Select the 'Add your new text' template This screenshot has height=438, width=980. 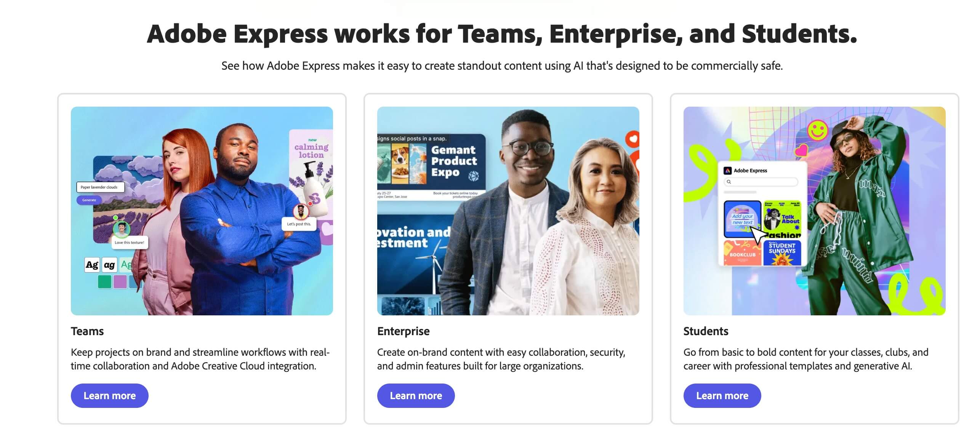(742, 219)
